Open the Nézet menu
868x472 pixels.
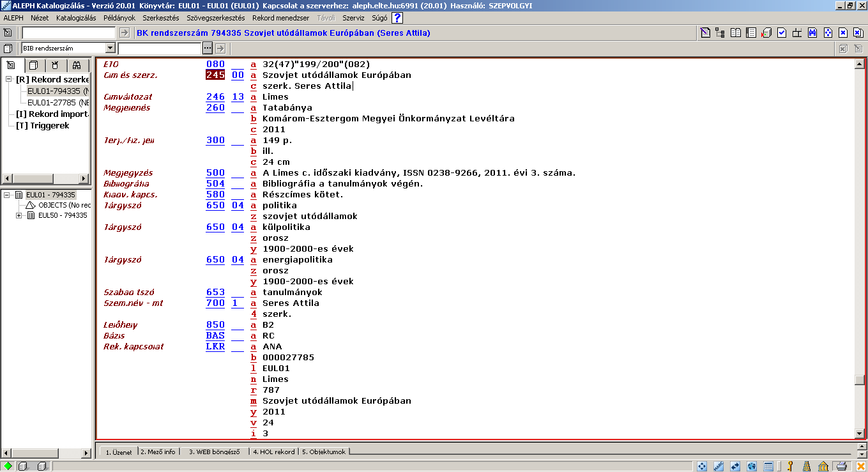pyautogui.click(x=40, y=18)
